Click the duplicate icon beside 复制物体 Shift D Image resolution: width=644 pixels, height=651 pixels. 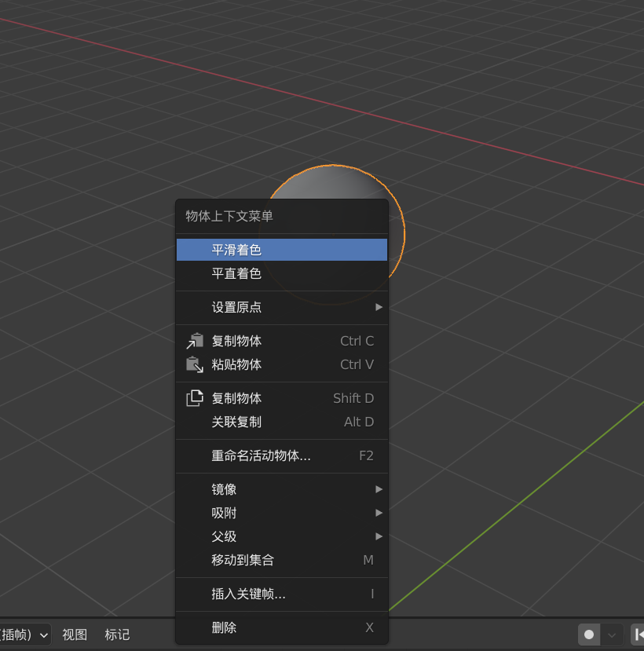[194, 397]
